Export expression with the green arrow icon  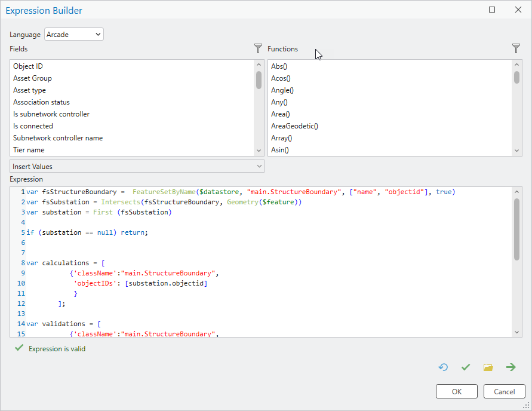[511, 367]
